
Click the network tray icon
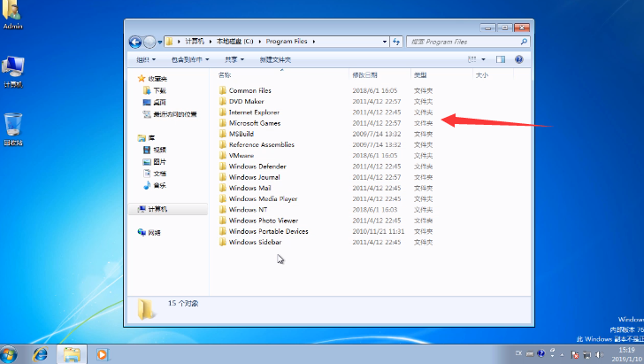click(x=587, y=354)
